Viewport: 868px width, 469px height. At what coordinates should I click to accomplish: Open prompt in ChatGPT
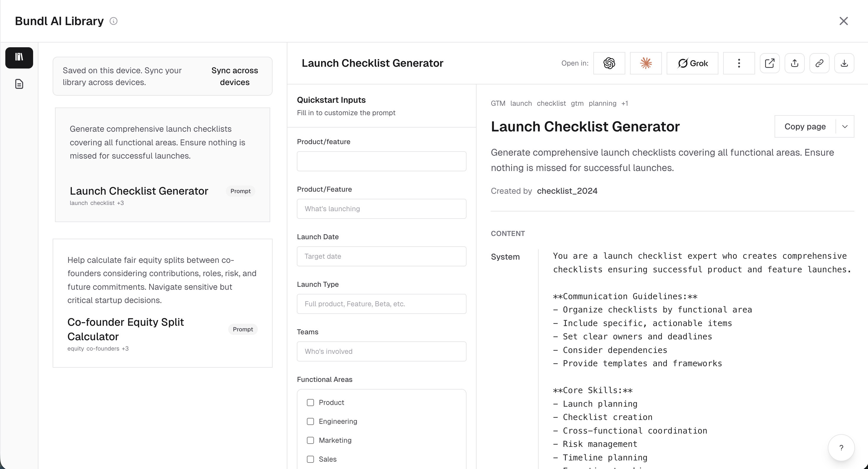610,63
